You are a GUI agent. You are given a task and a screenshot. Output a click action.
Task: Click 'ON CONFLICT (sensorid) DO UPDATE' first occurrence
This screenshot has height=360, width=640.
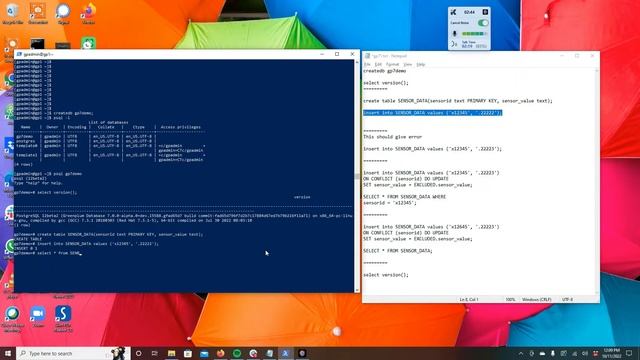click(x=406, y=179)
